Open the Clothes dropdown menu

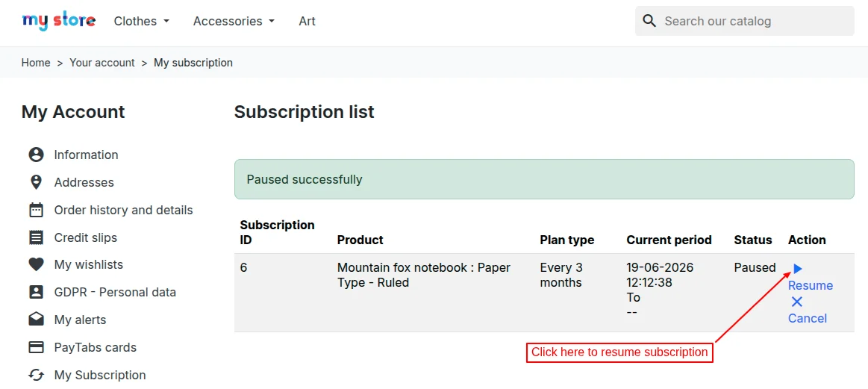142,21
